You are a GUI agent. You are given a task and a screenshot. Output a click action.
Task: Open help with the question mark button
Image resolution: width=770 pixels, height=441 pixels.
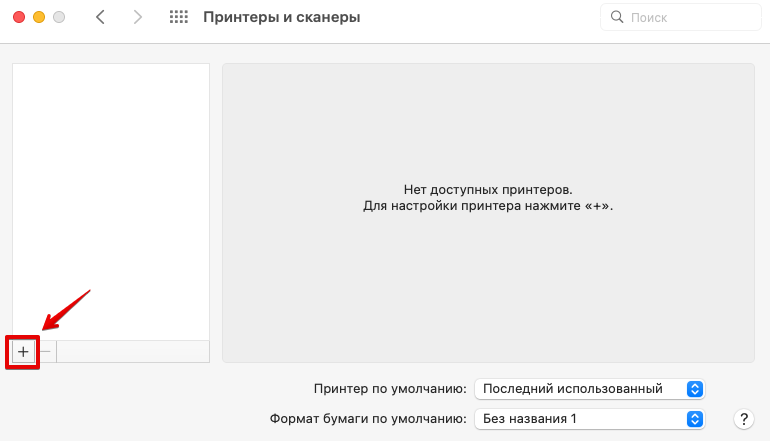pos(743,419)
